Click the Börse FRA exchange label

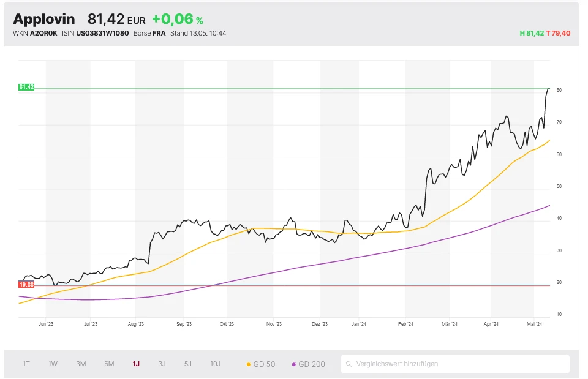pos(149,33)
